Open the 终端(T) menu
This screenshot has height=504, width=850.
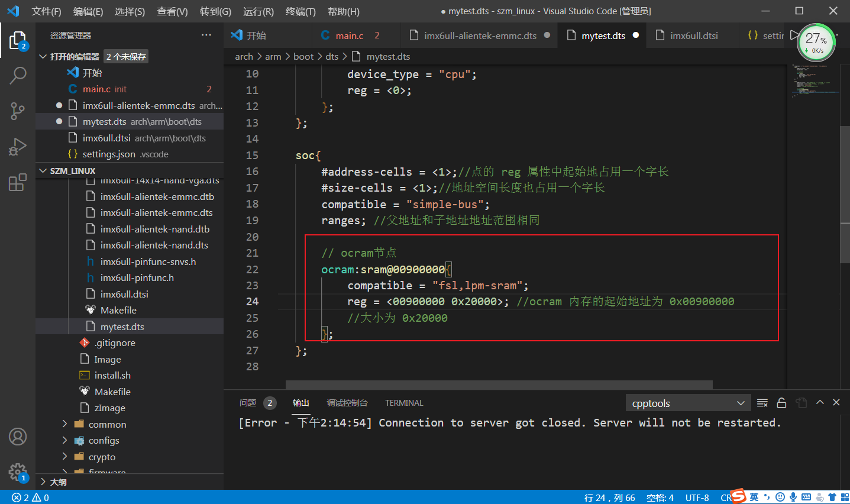pyautogui.click(x=300, y=11)
